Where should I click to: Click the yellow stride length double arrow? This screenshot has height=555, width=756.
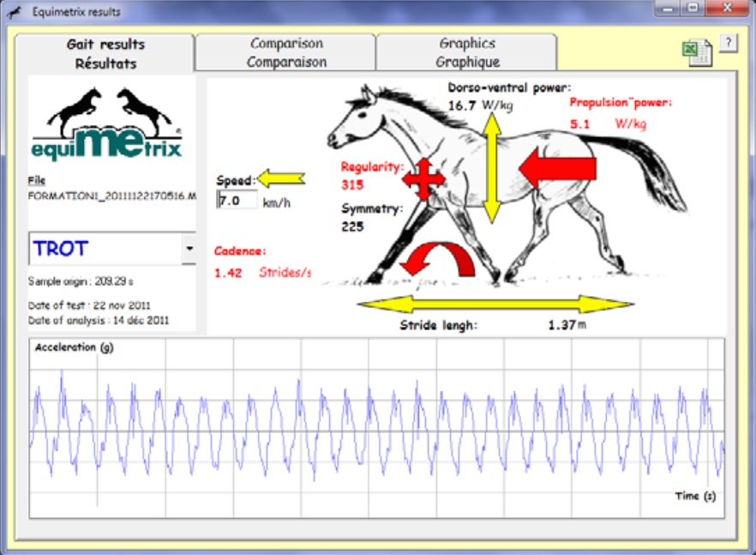pyautogui.click(x=495, y=304)
